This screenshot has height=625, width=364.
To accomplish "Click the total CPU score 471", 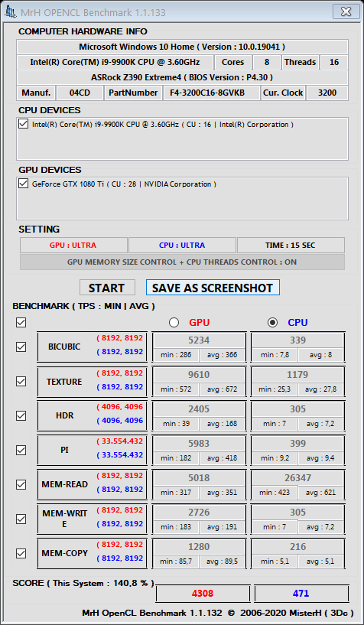I will pos(301,594).
